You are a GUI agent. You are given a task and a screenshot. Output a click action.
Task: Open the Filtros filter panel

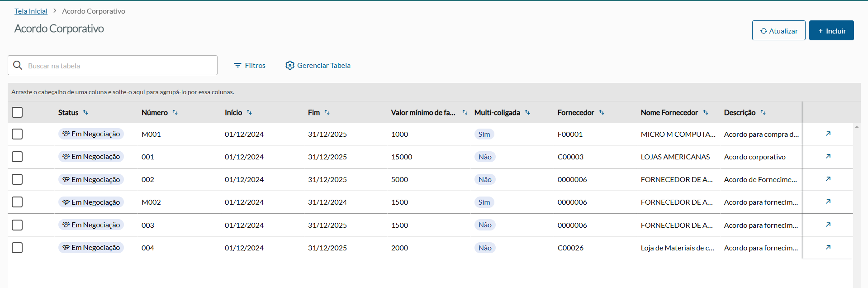pos(250,65)
